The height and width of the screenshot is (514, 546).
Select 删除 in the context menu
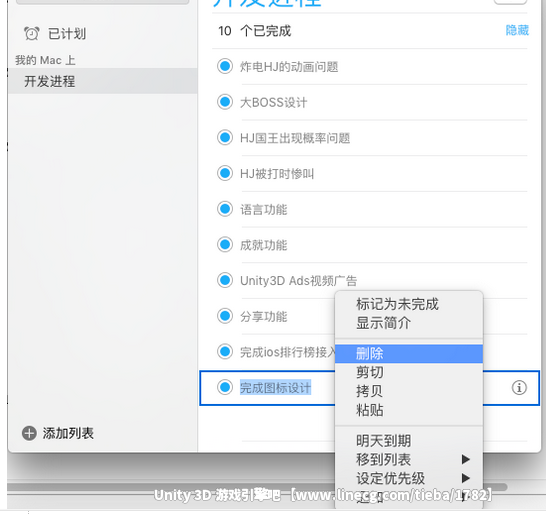click(x=409, y=354)
